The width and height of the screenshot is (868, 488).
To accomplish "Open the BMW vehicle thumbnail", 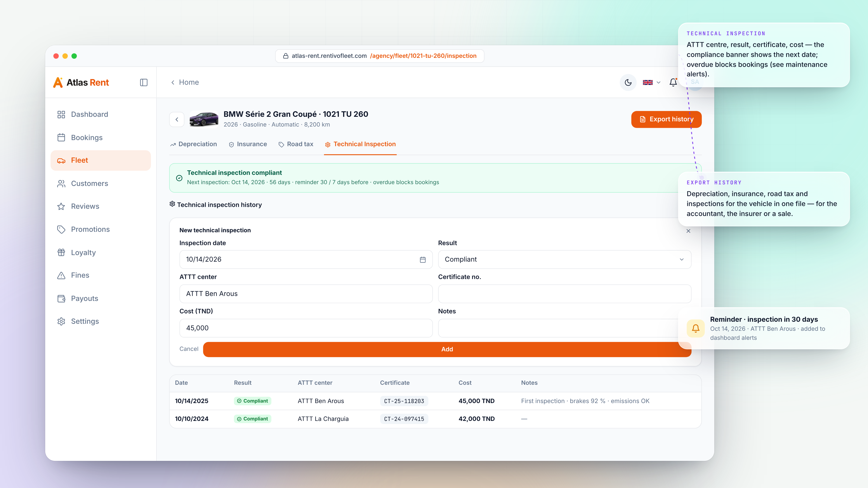I will pyautogui.click(x=203, y=119).
